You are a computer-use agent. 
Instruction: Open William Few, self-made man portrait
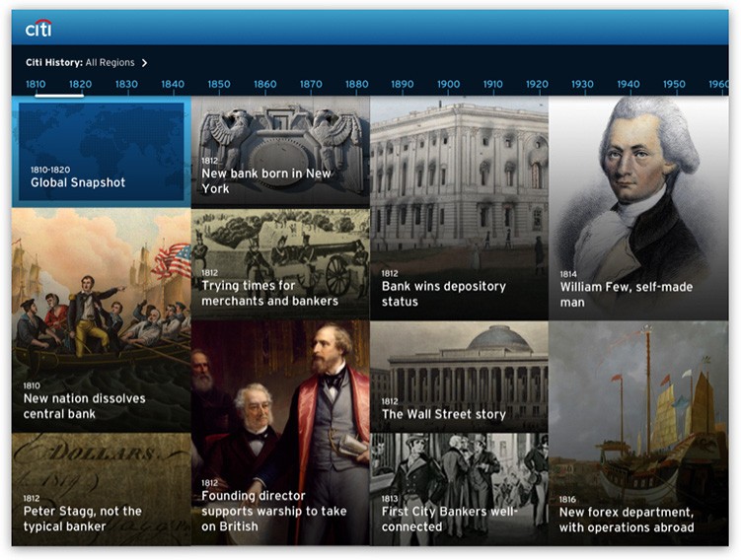[638, 208]
